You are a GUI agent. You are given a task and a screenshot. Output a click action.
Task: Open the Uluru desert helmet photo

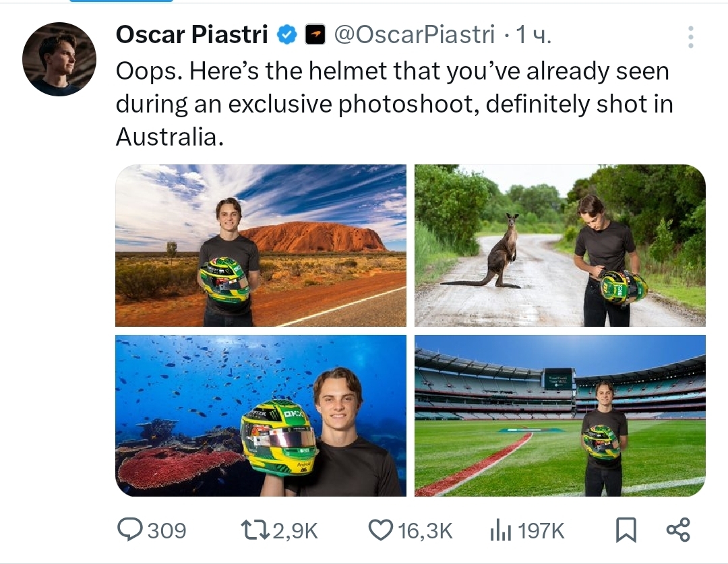[261, 245]
